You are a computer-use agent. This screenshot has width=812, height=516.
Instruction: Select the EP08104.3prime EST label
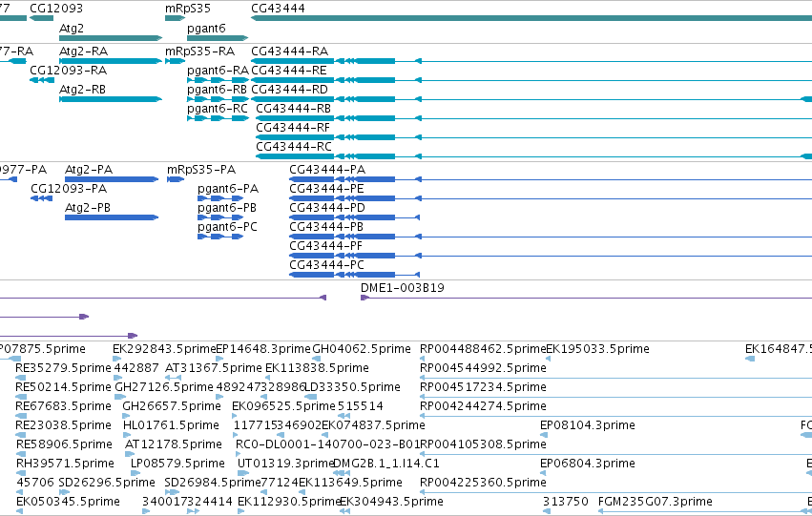click(x=587, y=426)
